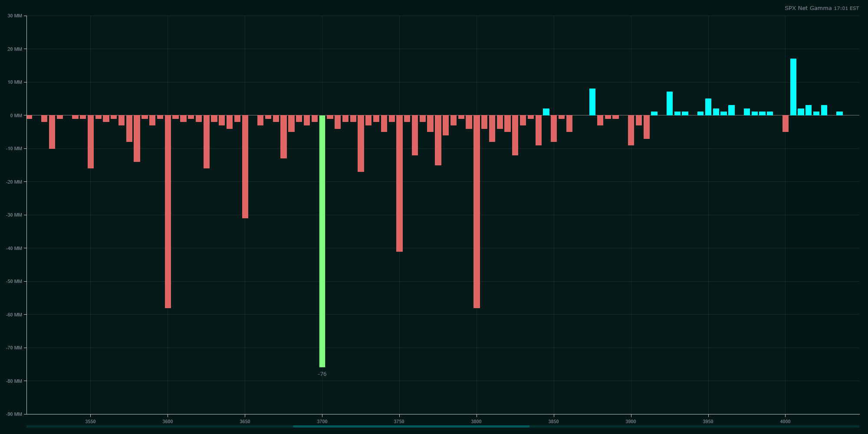This screenshot has width=868, height=434.
Task: Select the cyan bar at strike 3925
Action: coord(670,103)
